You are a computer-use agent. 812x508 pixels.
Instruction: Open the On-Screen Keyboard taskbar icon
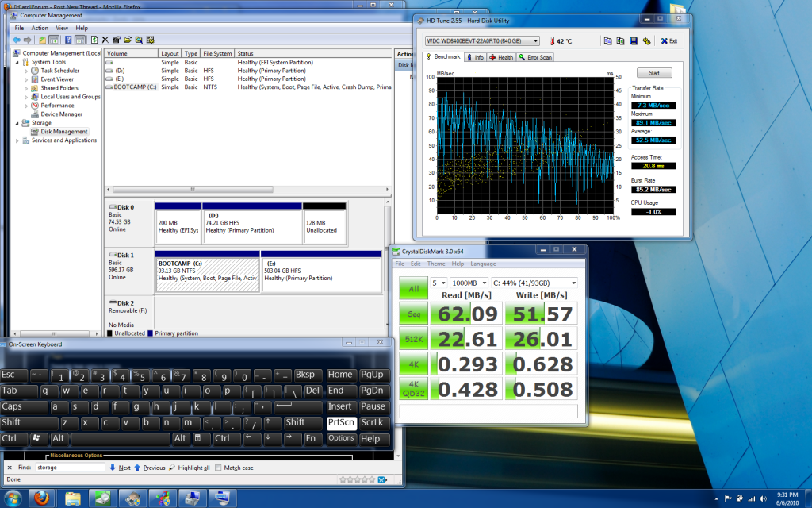(222, 498)
